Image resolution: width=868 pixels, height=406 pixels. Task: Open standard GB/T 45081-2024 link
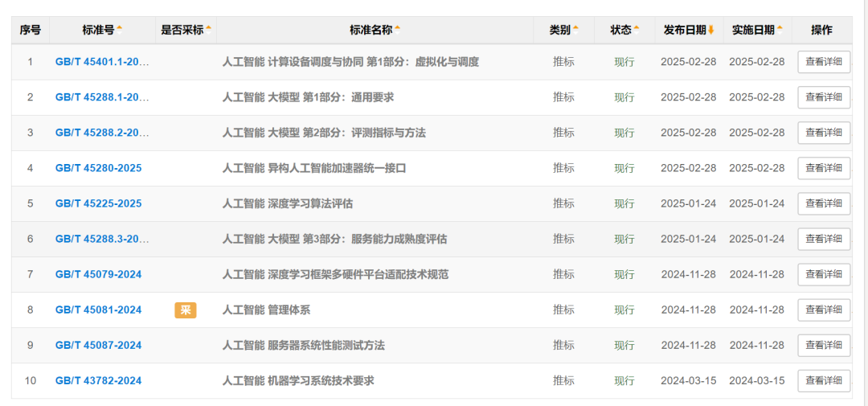coord(99,310)
